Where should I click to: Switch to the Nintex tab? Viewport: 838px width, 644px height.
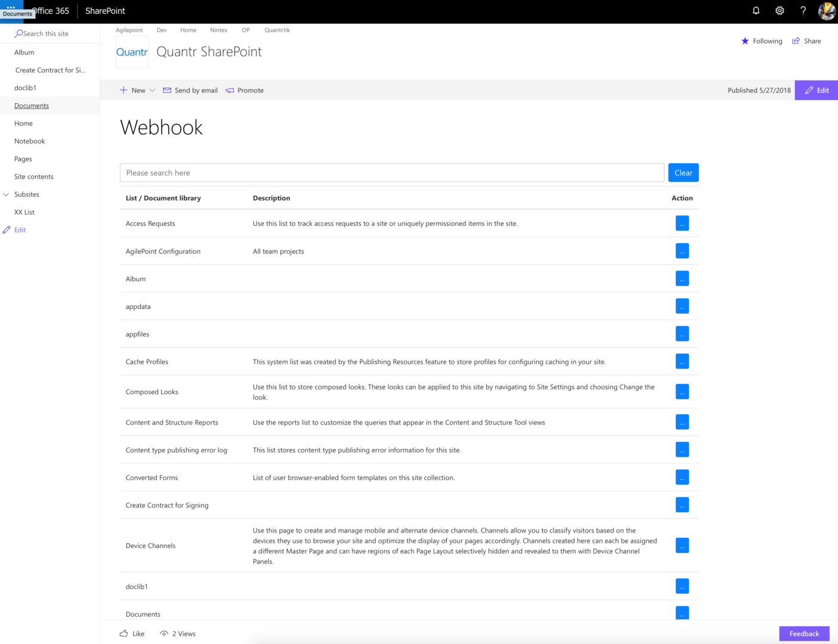tap(219, 30)
